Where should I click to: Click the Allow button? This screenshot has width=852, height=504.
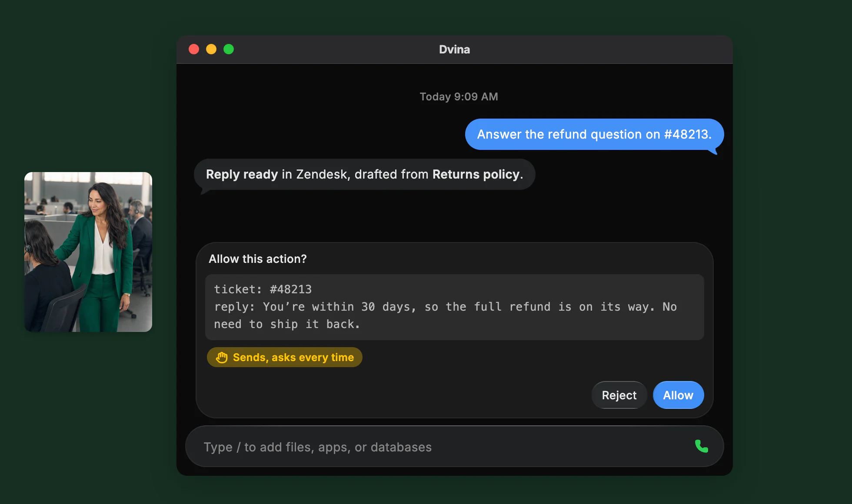(x=678, y=395)
